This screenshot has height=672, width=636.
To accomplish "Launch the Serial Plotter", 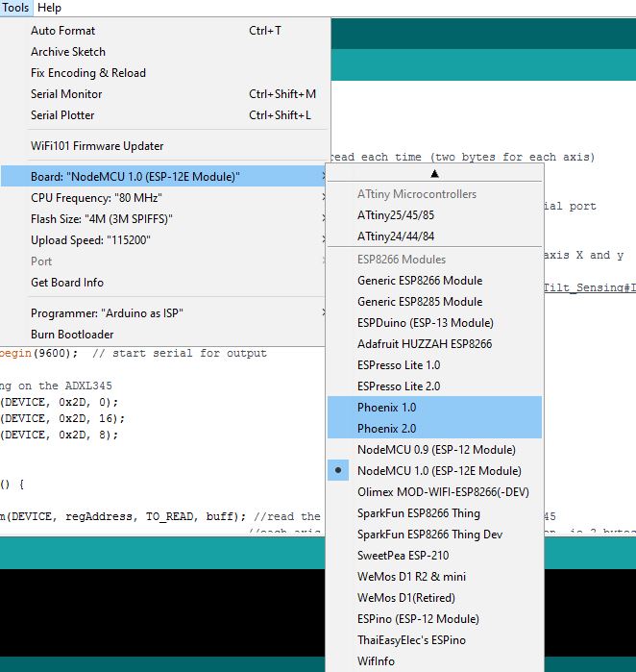I will 165,115.
